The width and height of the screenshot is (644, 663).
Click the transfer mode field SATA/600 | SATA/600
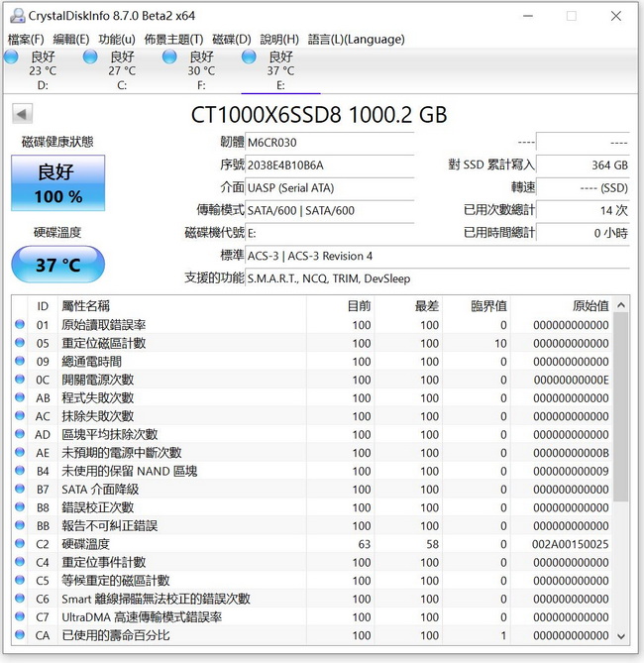point(329,210)
